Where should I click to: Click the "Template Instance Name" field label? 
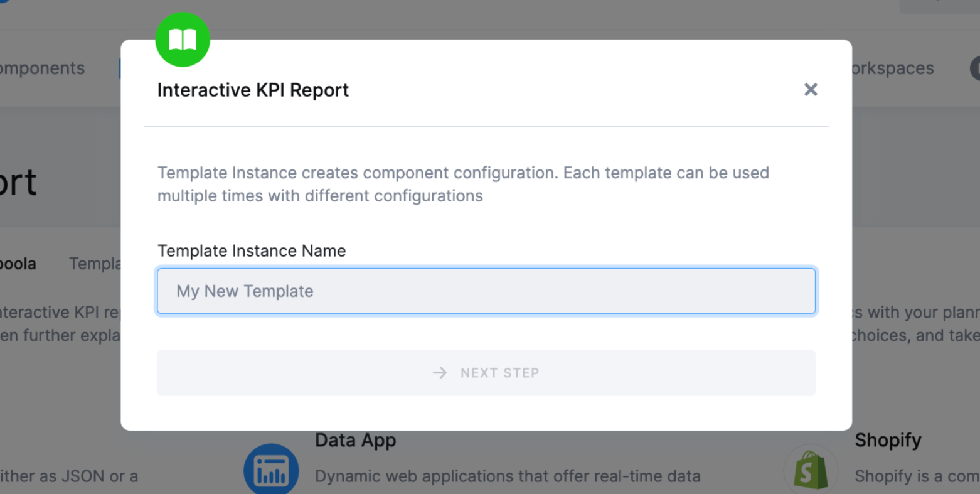click(x=252, y=251)
